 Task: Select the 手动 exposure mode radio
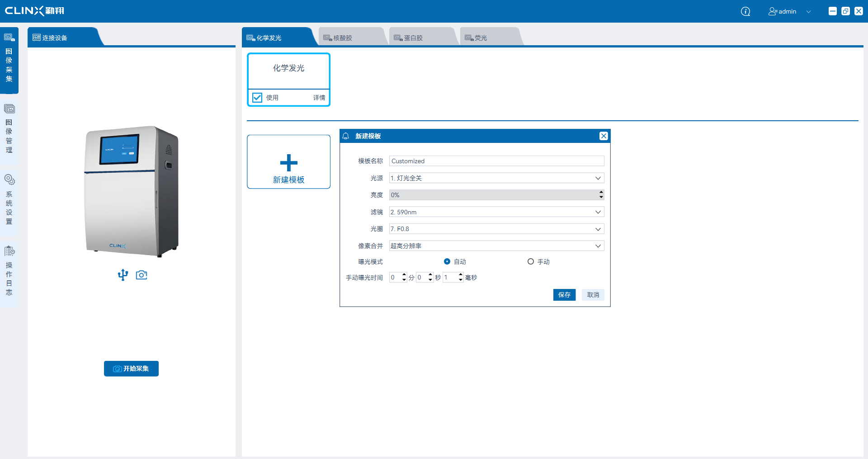[x=531, y=262]
